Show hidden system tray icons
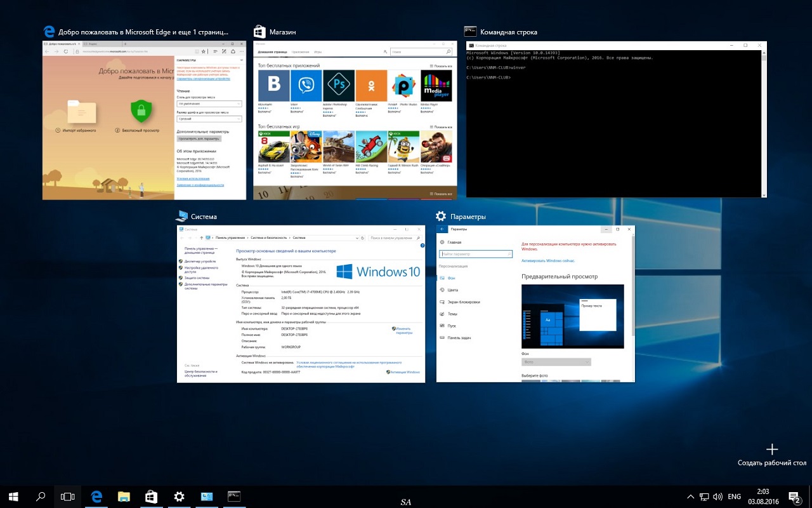 (691, 497)
